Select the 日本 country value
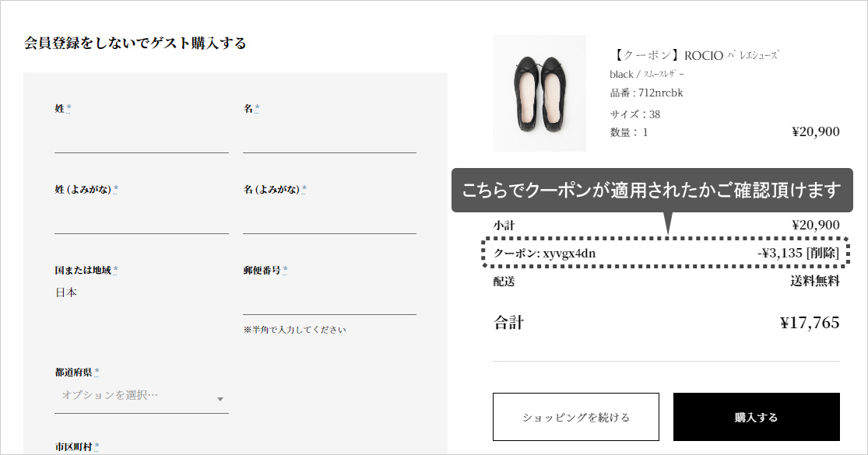Image resolution: width=868 pixels, height=455 pixels. pyautogui.click(x=66, y=292)
